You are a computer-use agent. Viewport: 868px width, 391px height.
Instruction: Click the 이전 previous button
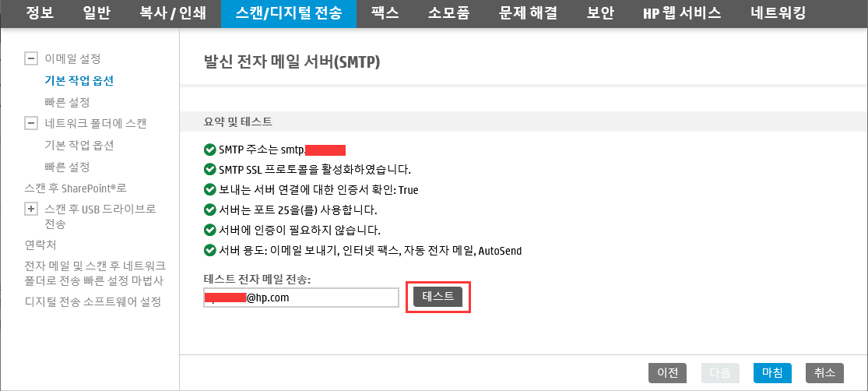pyautogui.click(x=668, y=373)
